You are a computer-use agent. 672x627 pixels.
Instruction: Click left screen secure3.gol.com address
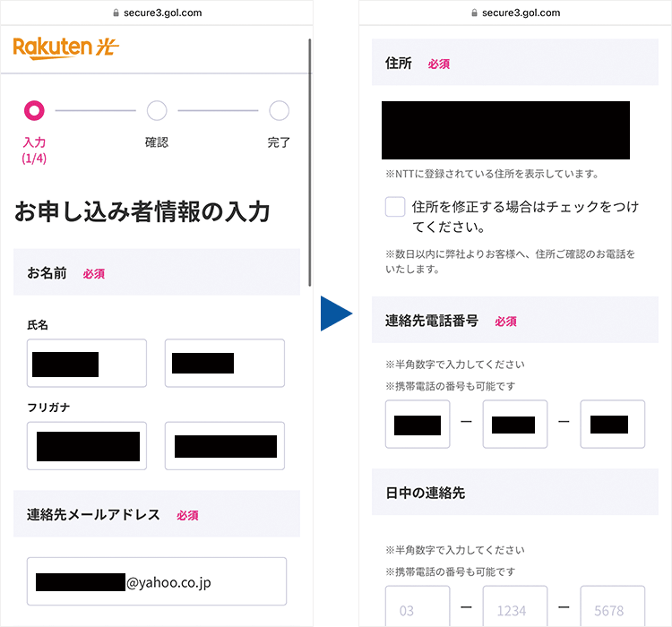click(x=162, y=13)
